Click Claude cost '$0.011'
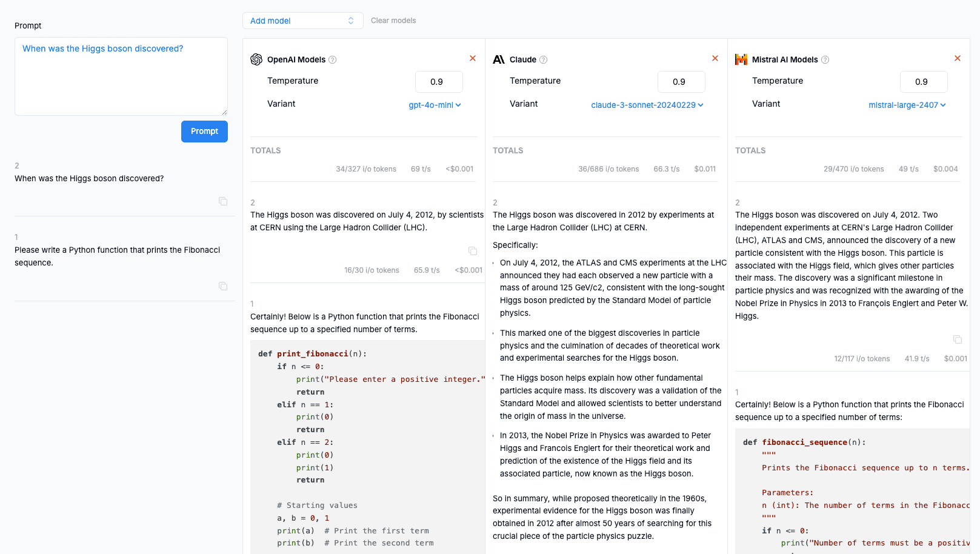Image resolution: width=980 pixels, height=554 pixels. pos(705,169)
